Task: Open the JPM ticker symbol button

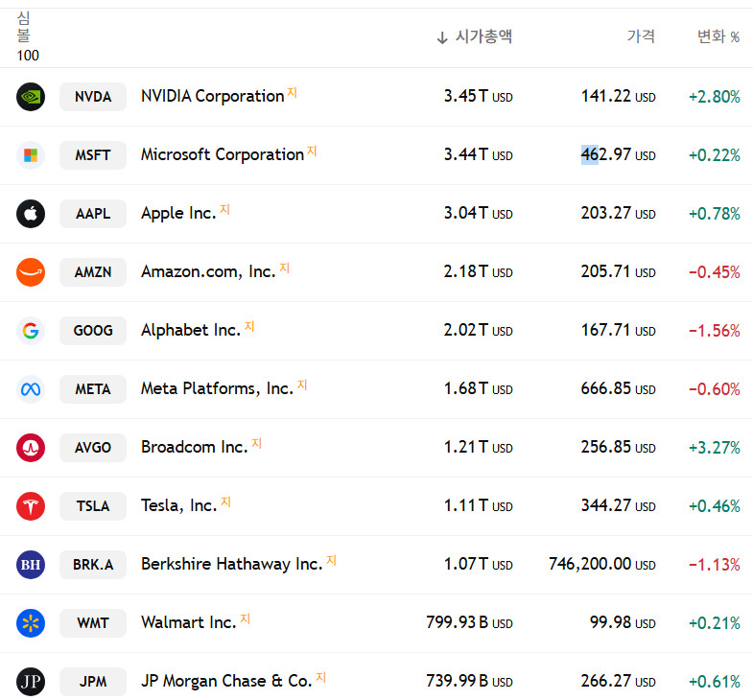Action: point(93,682)
